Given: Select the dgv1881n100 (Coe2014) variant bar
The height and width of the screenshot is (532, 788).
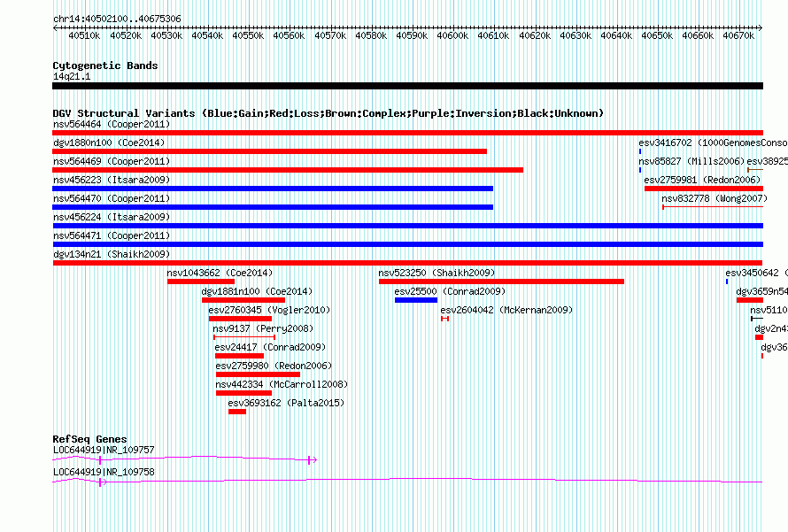Looking at the screenshot, I should (243, 300).
